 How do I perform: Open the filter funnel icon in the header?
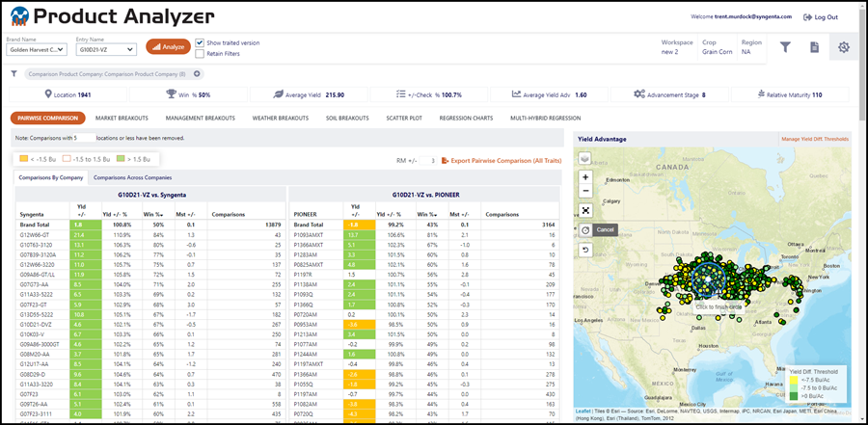tap(785, 47)
